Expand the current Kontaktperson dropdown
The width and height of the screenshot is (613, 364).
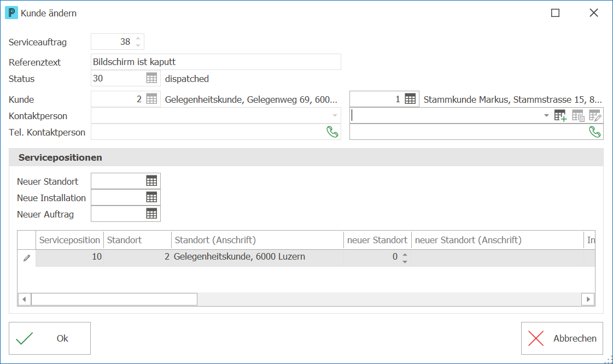[x=335, y=116]
